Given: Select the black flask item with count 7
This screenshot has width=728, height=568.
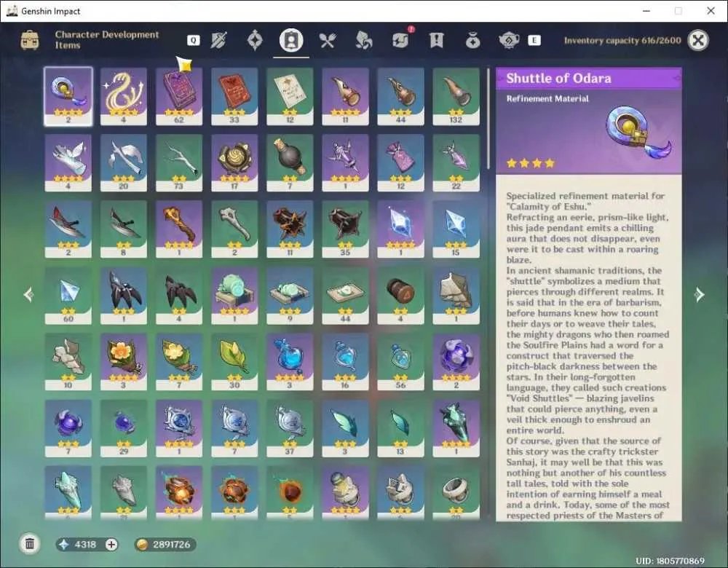Looking at the screenshot, I should [290, 163].
